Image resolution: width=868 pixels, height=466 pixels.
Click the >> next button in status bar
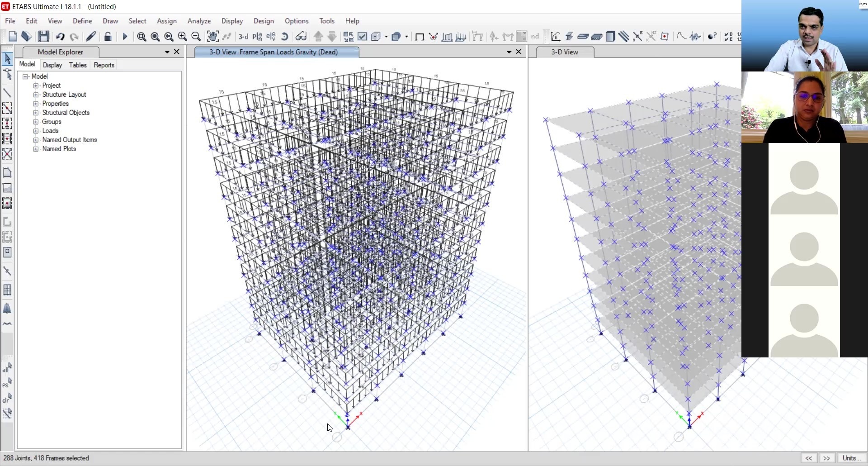(827, 458)
